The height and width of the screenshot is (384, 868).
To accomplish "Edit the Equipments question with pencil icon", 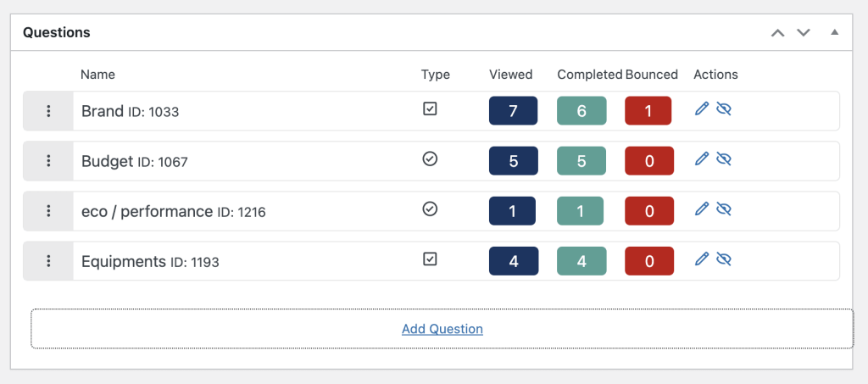I will click(701, 259).
